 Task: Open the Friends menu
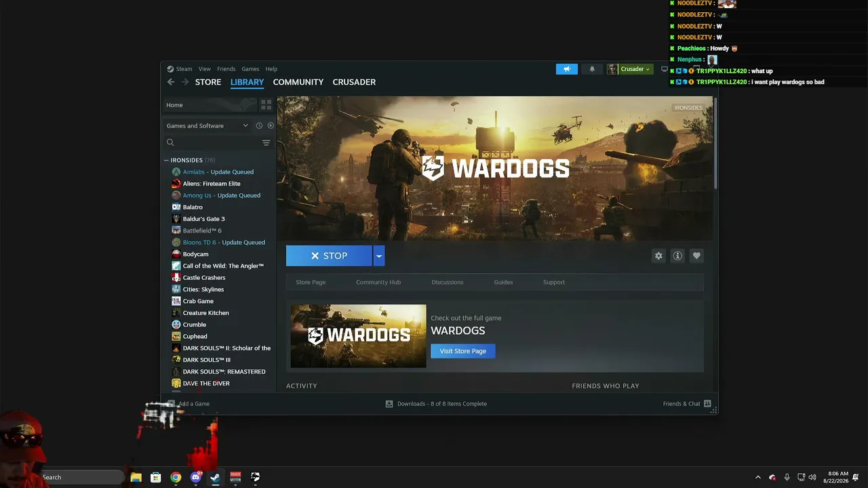click(x=226, y=69)
